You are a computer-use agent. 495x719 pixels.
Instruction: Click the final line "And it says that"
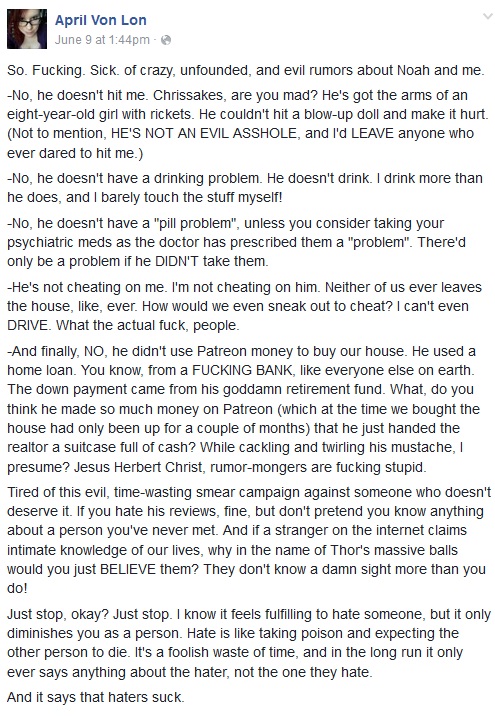pos(95,697)
